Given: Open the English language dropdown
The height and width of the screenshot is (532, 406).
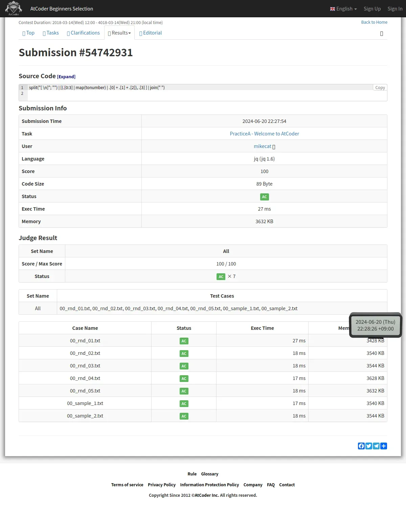Looking at the screenshot, I should point(343,9).
